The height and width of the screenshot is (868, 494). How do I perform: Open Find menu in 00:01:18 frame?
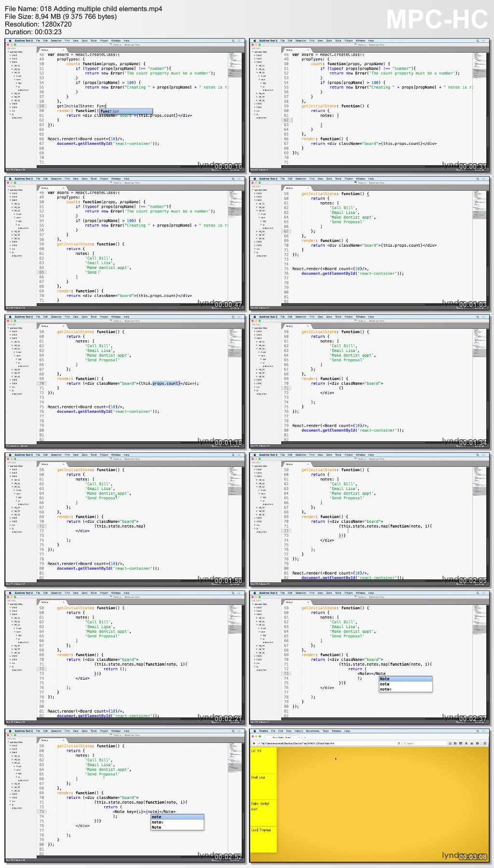pyautogui.click(x=67, y=317)
